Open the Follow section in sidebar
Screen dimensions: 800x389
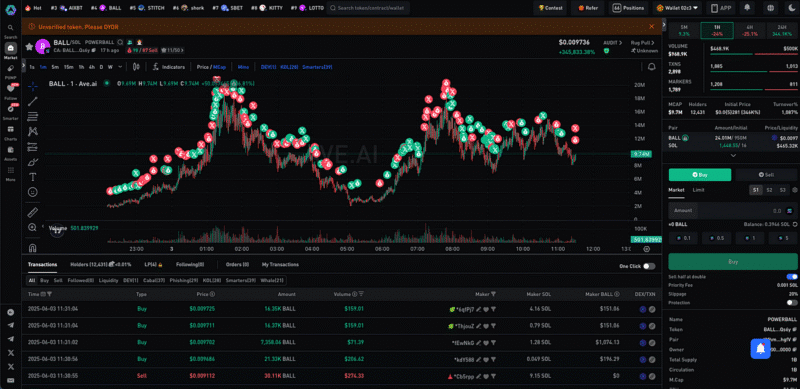click(x=11, y=91)
